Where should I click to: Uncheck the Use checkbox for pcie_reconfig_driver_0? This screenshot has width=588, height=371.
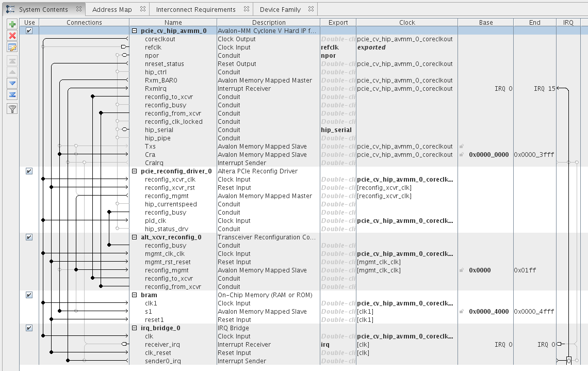(29, 171)
